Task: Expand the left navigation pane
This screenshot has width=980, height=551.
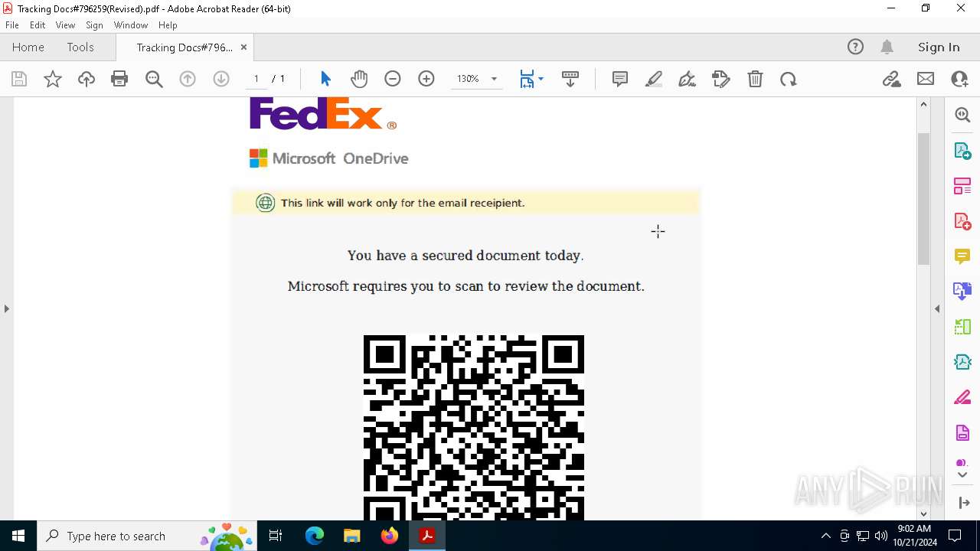Action: point(7,309)
